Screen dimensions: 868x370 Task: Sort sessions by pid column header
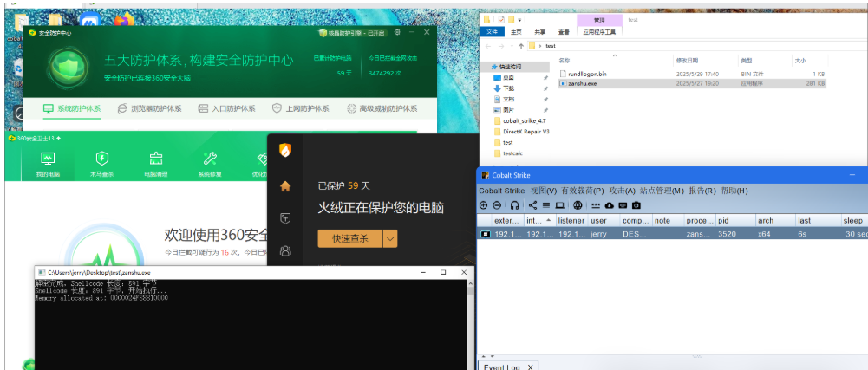coord(735,220)
